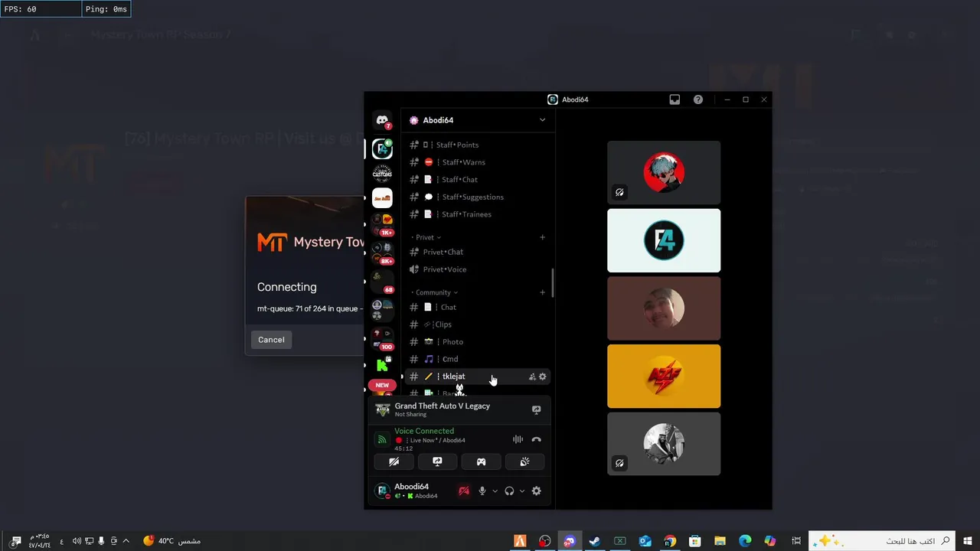Open Community Chat channel
The width and height of the screenshot is (980, 551).
pos(476,307)
